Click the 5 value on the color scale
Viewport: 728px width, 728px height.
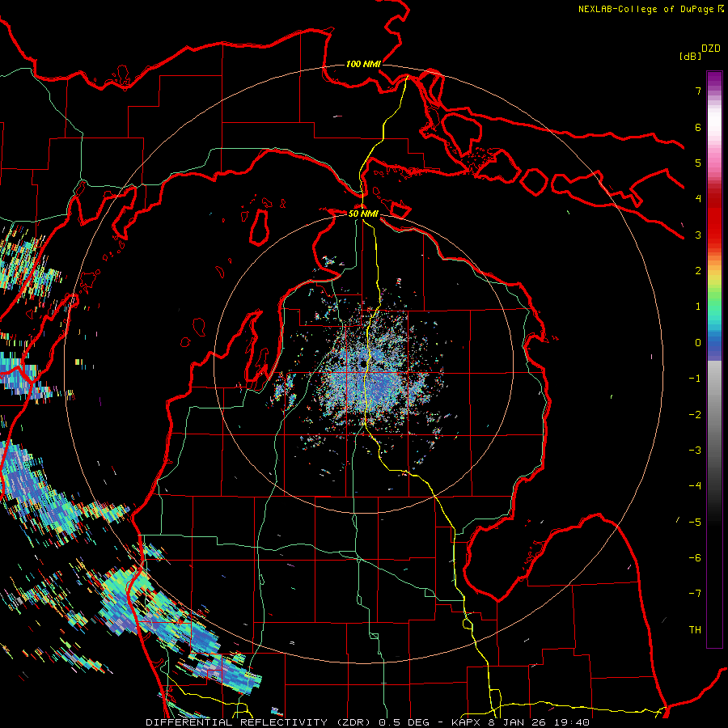click(698, 163)
